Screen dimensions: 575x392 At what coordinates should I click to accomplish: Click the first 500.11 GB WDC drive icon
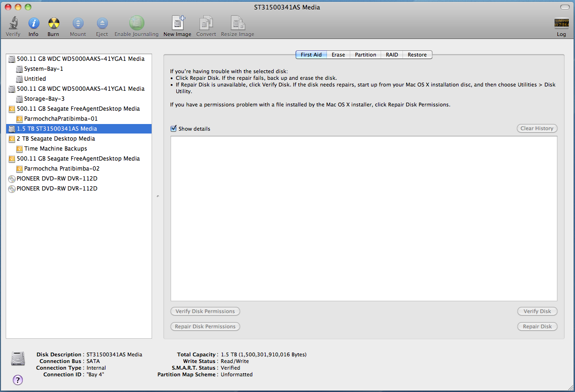12,59
